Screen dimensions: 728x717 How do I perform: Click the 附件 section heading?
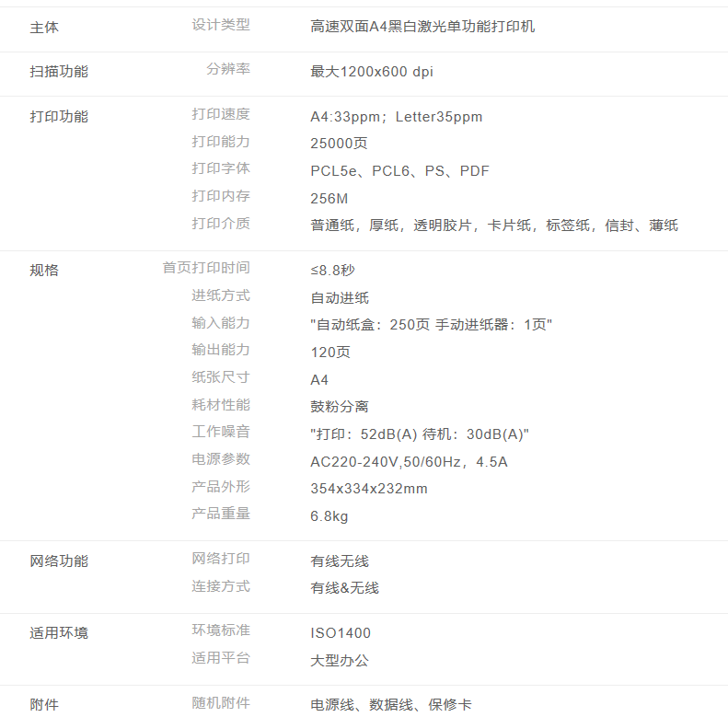click(44, 705)
